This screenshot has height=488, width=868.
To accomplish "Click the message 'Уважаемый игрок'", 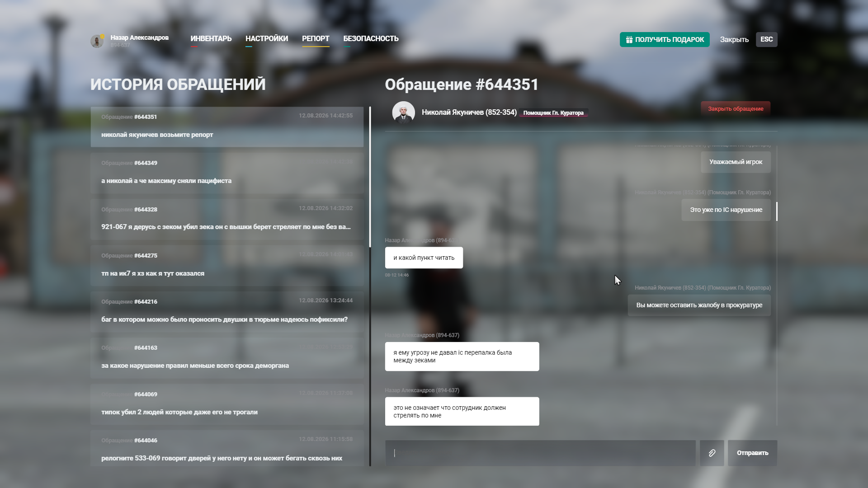I will [736, 162].
